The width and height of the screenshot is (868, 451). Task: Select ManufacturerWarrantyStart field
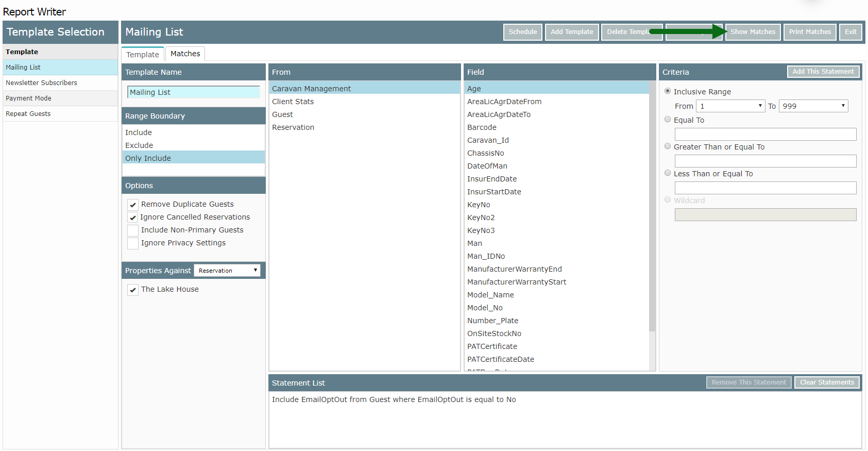[x=556, y=282]
